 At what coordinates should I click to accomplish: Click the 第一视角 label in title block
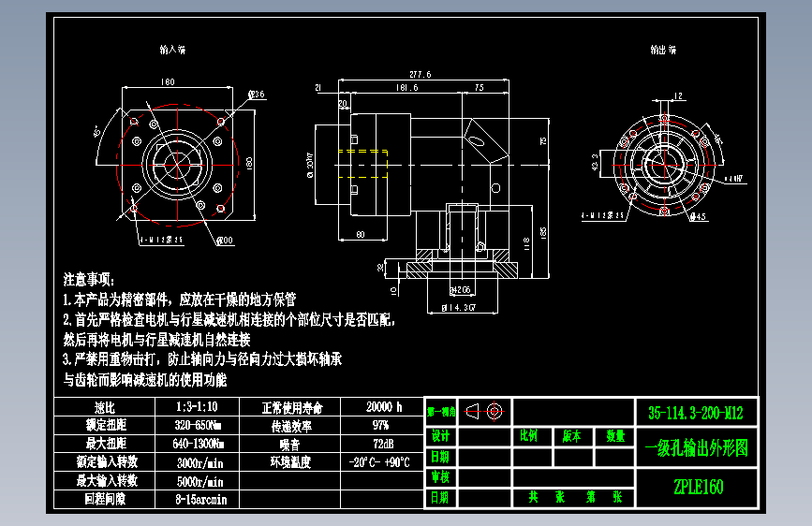point(441,412)
